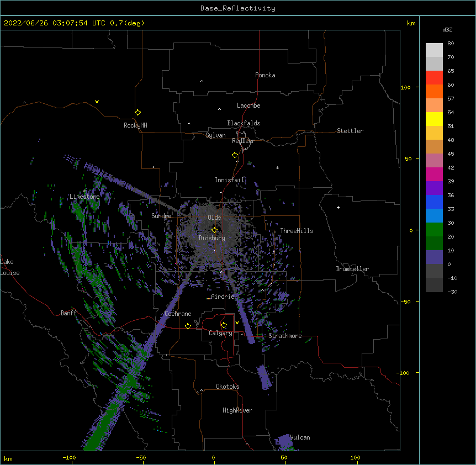This screenshot has width=476, height=465.
Task: Click the Base_Reflectivity title text
Action: [x=238, y=8]
